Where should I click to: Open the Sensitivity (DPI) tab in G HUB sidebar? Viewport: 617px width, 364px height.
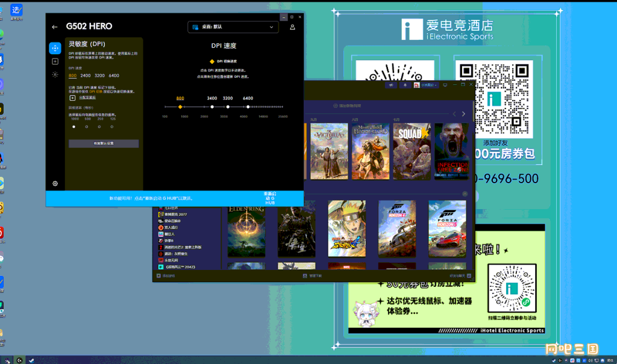click(x=55, y=48)
